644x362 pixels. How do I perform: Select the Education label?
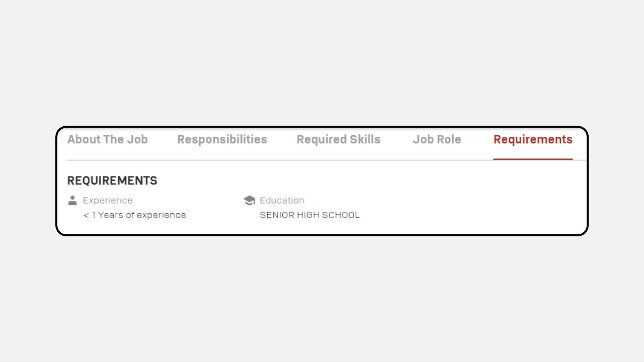pyautogui.click(x=282, y=200)
